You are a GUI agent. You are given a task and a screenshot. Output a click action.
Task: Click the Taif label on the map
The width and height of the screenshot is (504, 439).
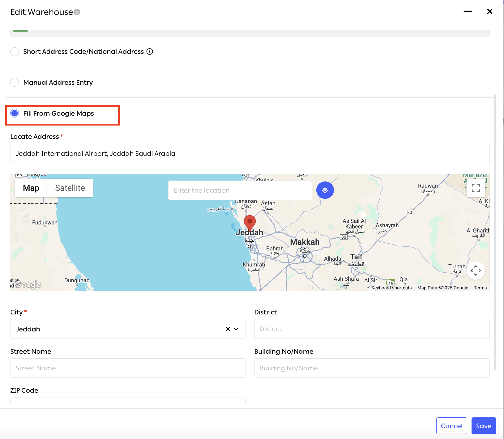[356, 257]
